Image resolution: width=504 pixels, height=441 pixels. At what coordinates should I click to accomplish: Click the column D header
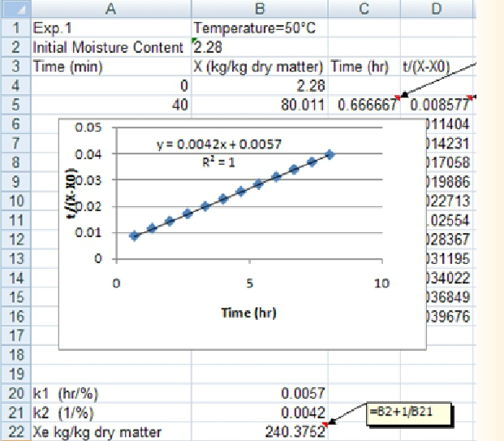point(437,9)
